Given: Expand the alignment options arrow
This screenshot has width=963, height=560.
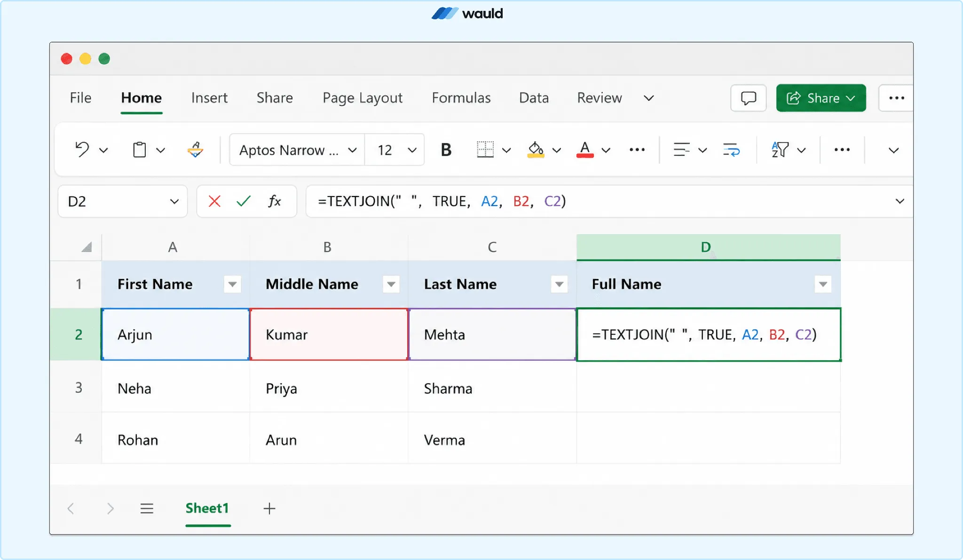Looking at the screenshot, I should point(703,150).
